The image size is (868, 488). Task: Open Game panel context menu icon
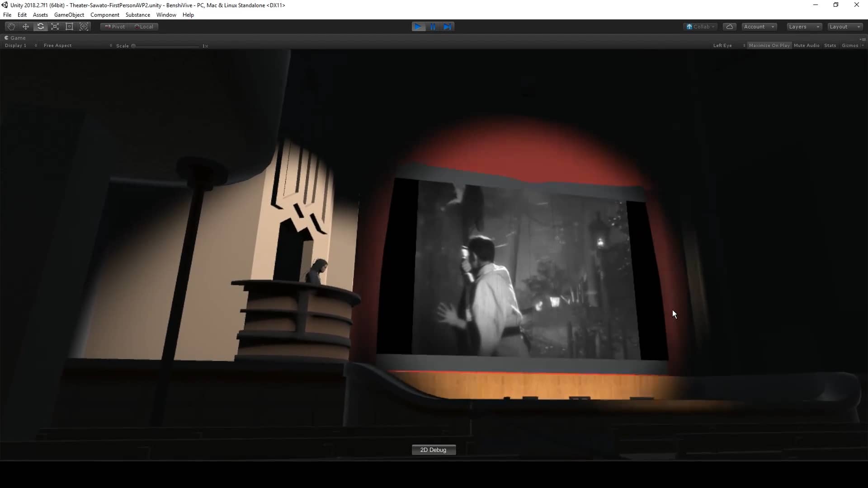(863, 39)
